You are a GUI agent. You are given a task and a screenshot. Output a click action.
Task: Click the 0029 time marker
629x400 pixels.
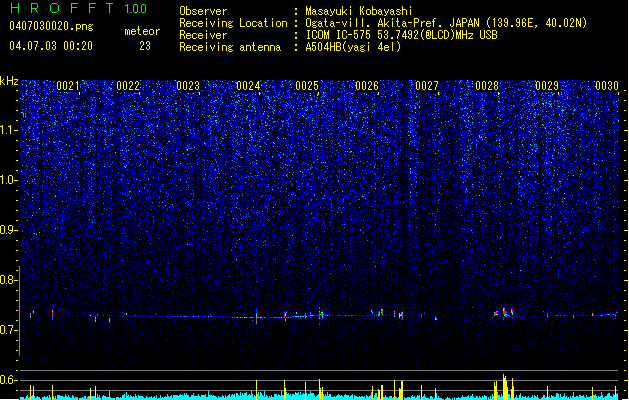(547, 86)
